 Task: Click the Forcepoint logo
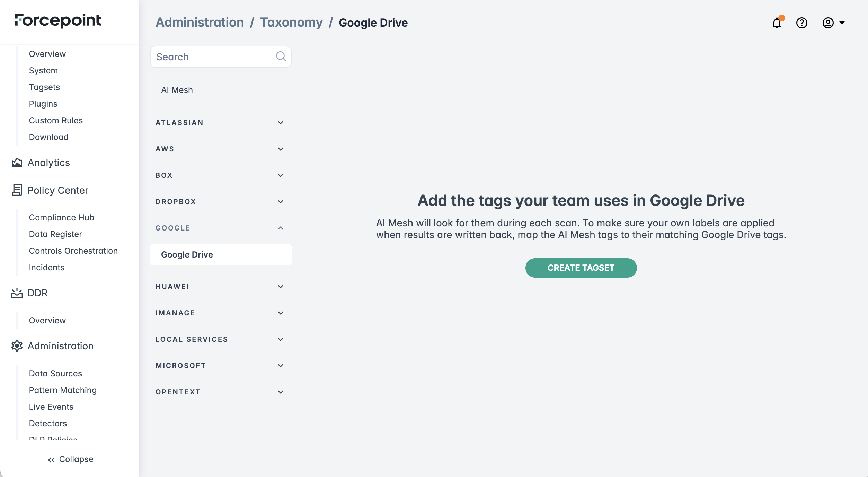coord(58,21)
